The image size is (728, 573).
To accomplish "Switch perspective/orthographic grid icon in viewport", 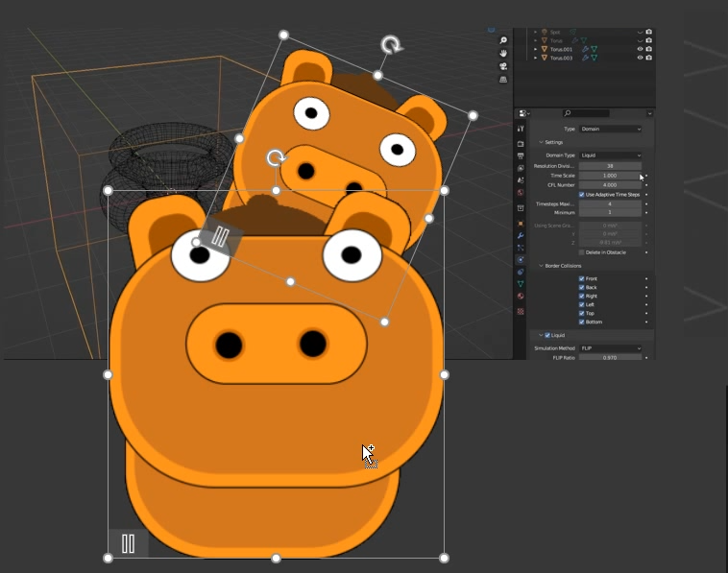I will coord(503,80).
